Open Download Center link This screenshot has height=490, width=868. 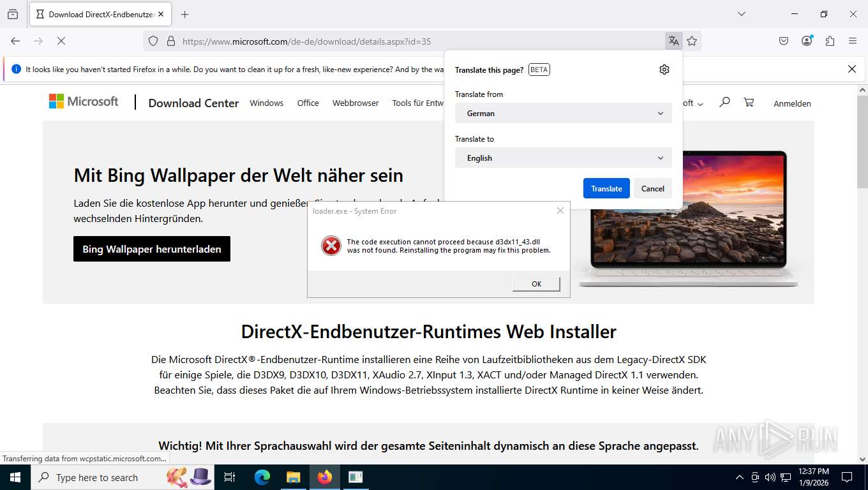(193, 103)
